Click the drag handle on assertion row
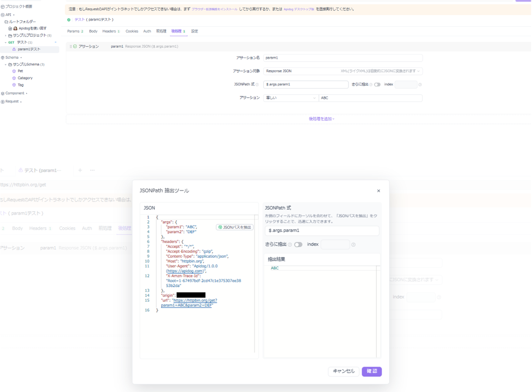The height and width of the screenshot is (392, 532). (71, 46)
